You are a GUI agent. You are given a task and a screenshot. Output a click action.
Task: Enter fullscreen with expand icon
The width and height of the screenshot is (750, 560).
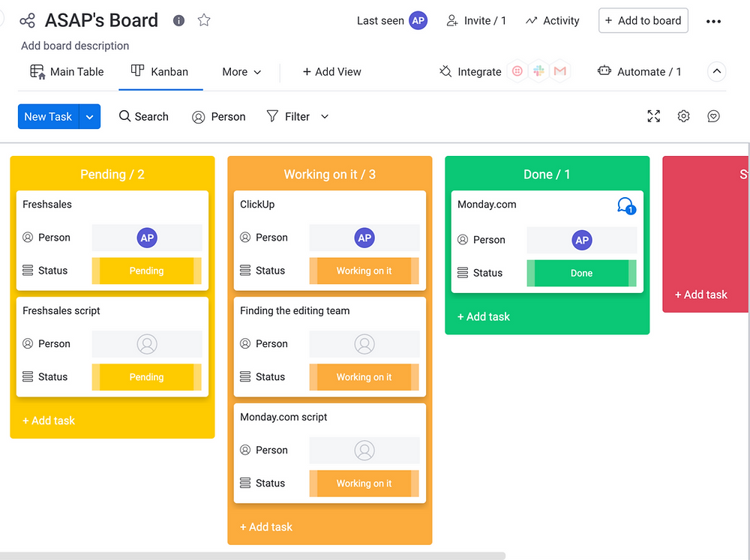pos(653,116)
